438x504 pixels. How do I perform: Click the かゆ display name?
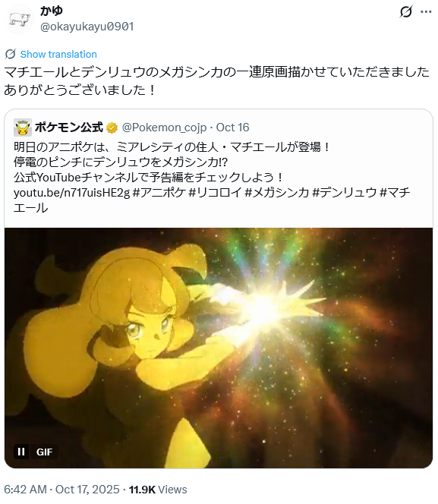52,11
